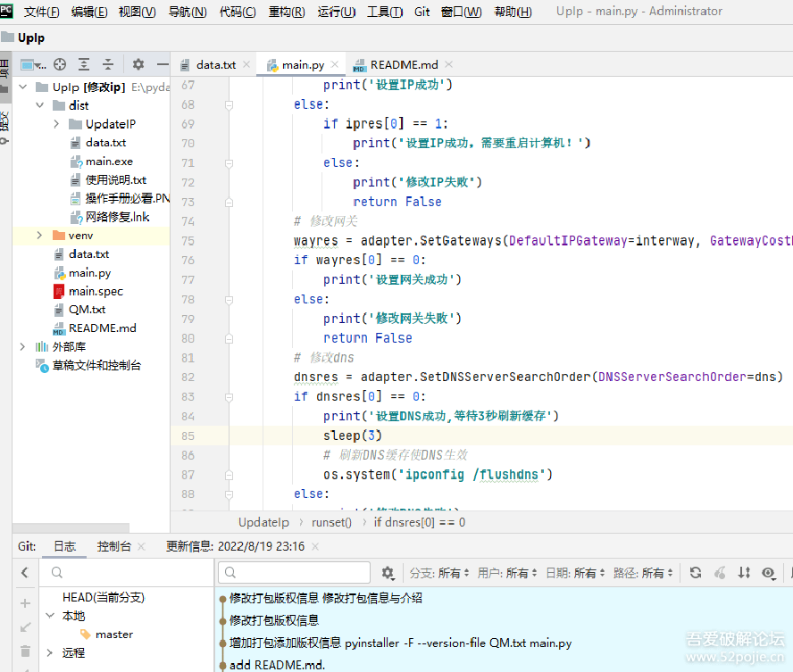Close the data.txt editor tab

click(246, 64)
